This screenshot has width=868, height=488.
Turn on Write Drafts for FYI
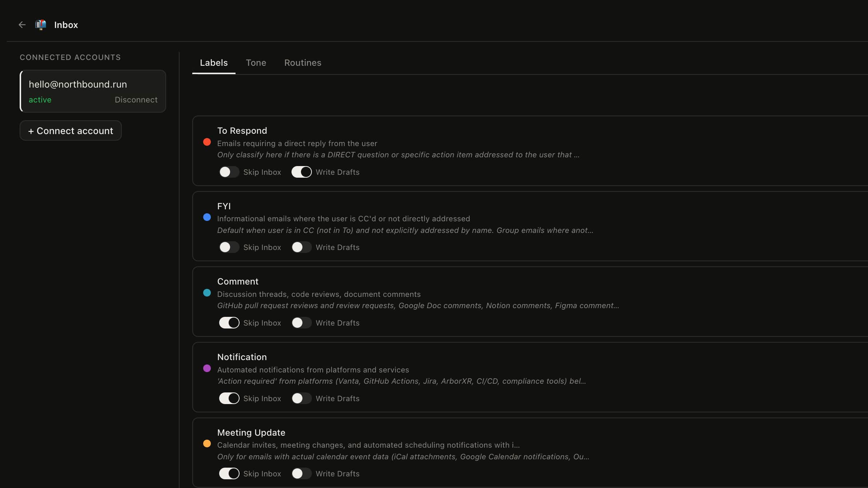(301, 247)
